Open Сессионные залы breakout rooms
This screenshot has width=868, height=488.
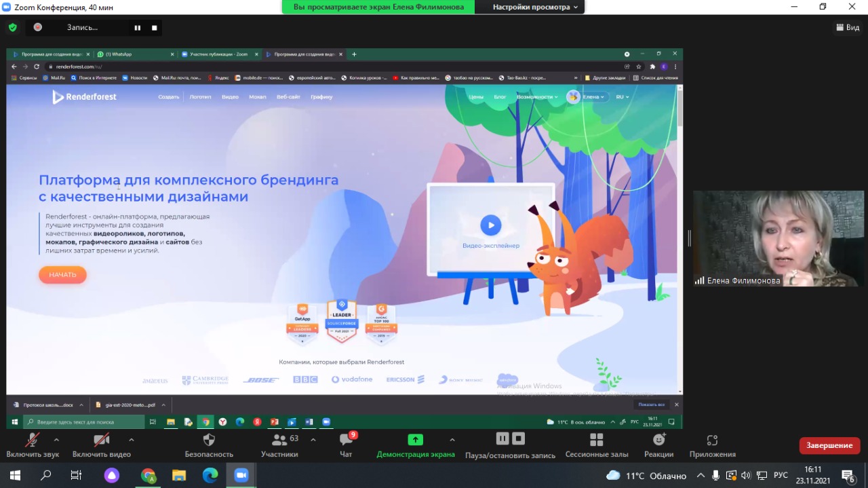coord(596,445)
